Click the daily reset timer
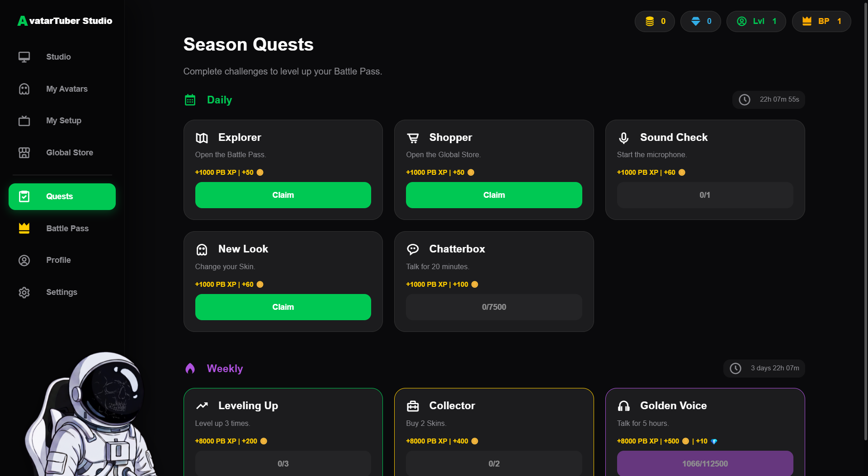Image resolution: width=868 pixels, height=476 pixels. pos(769,99)
